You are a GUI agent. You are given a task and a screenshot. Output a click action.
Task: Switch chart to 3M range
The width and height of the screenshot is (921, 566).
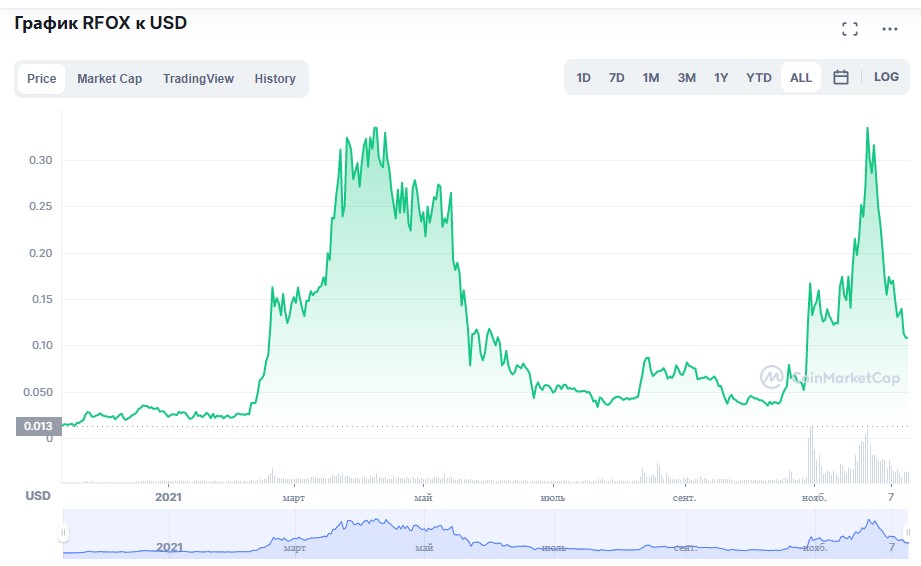tap(686, 78)
